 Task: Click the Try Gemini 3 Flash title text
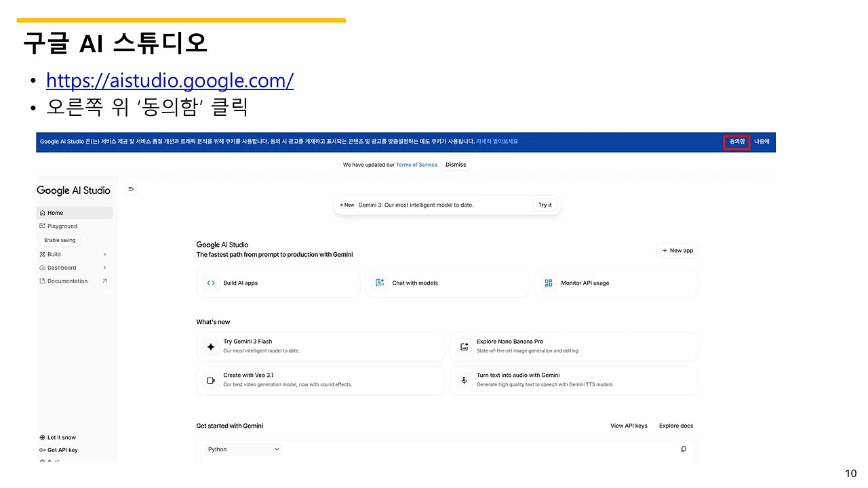pos(248,342)
